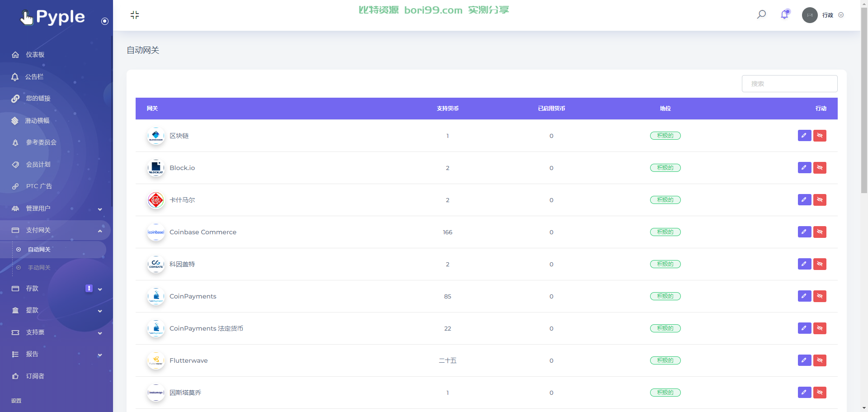Edit the Block.io gateway
Screen dimensions: 868x412
[804, 168]
